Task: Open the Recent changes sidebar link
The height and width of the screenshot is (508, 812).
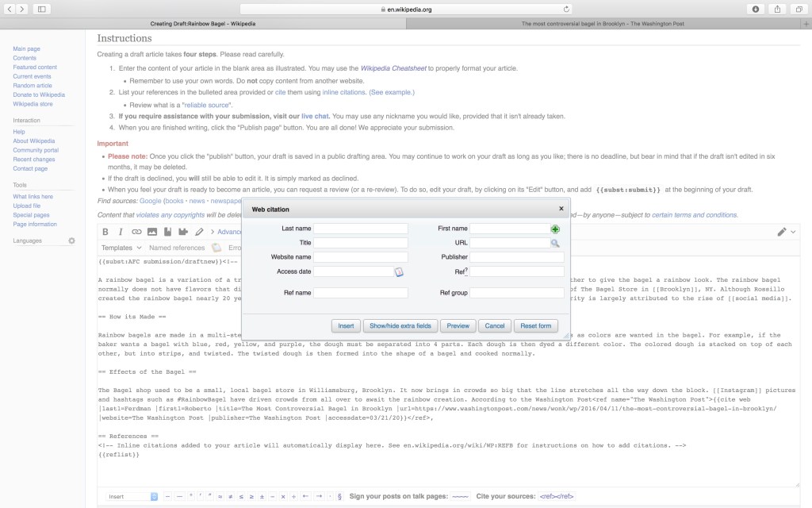Action: pos(34,160)
